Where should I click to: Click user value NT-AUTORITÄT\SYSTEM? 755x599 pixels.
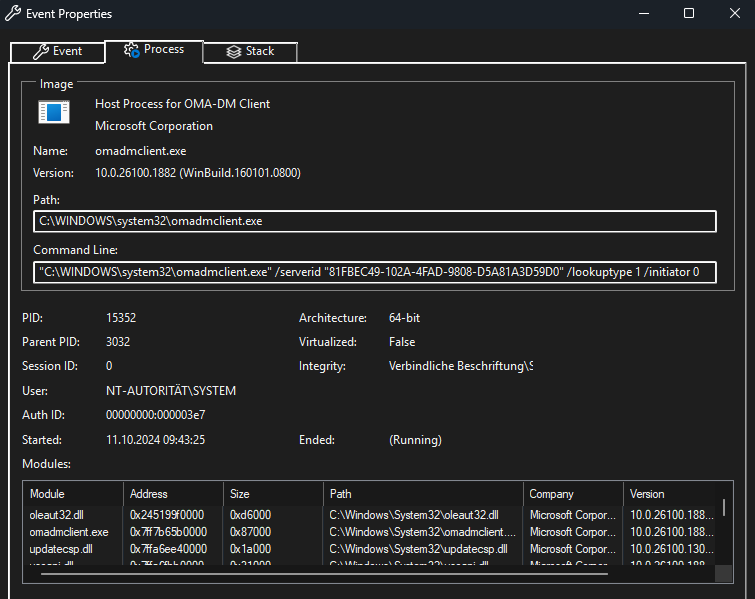171,391
